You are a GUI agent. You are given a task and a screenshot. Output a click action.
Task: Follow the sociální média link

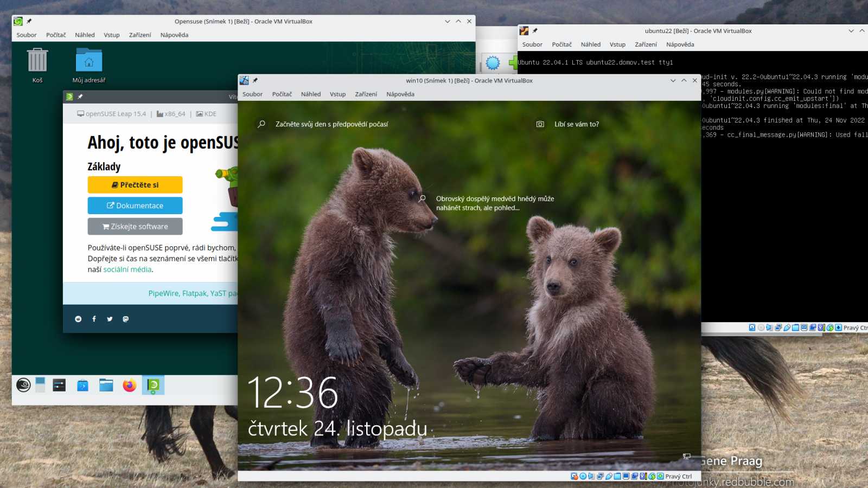pos(127,269)
